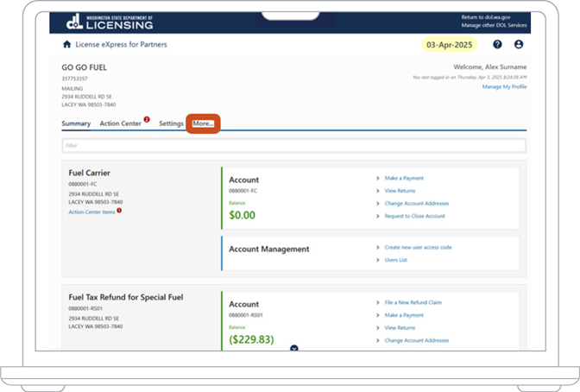Open the user profile icon
The height and width of the screenshot is (392, 580).
519,44
